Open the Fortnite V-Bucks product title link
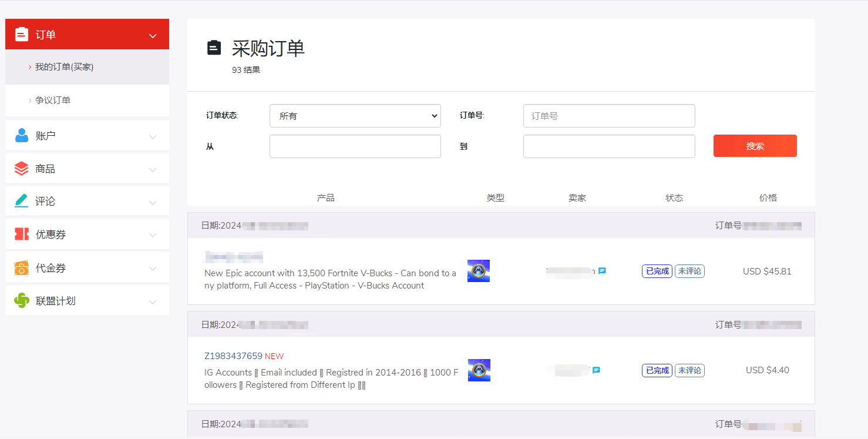This screenshot has height=439, width=868. point(330,279)
